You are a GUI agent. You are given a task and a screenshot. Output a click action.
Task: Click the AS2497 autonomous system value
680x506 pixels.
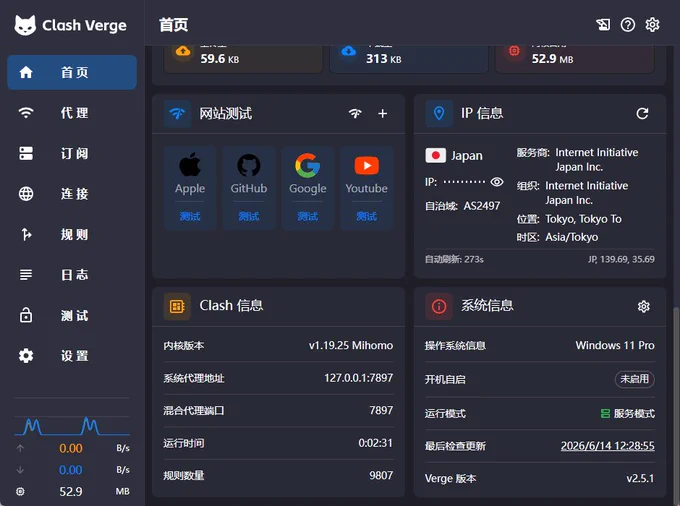pos(481,206)
